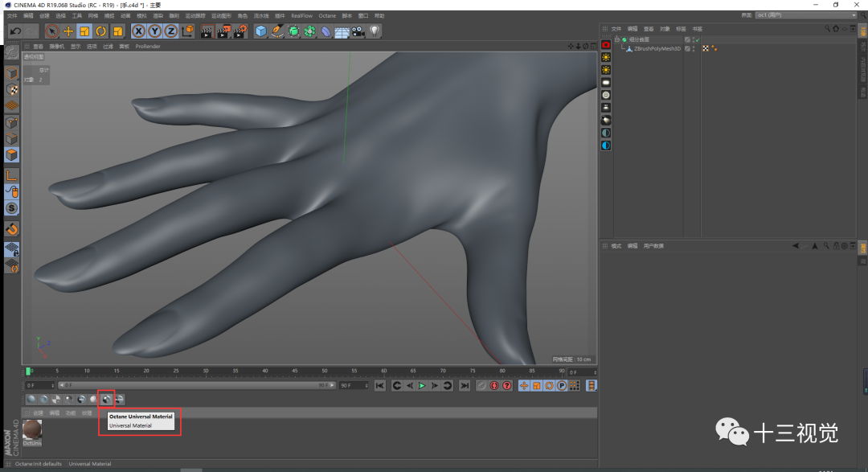Click the Camera object icon
The height and width of the screenshot is (472, 868).
[x=358, y=31]
